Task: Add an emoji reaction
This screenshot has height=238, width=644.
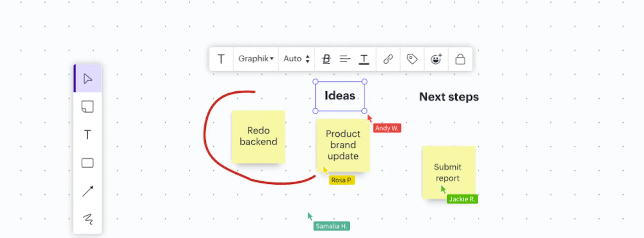Action: 436,59
